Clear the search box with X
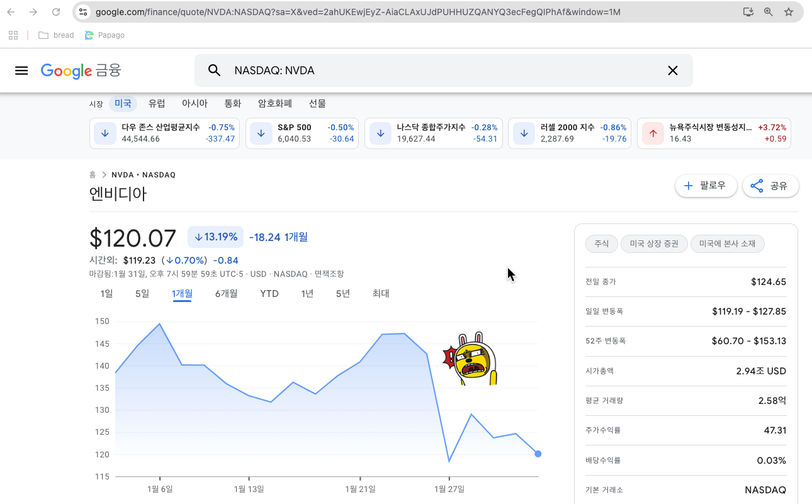812x504 pixels. pos(673,70)
